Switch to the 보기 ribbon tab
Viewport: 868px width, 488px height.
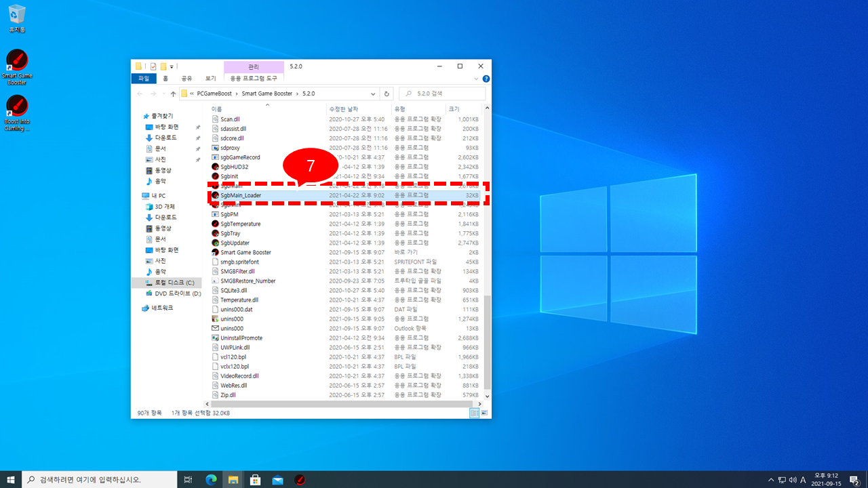[211, 79]
